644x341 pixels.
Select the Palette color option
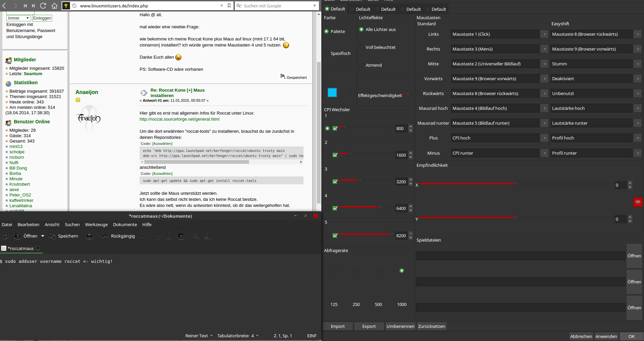coord(326,31)
